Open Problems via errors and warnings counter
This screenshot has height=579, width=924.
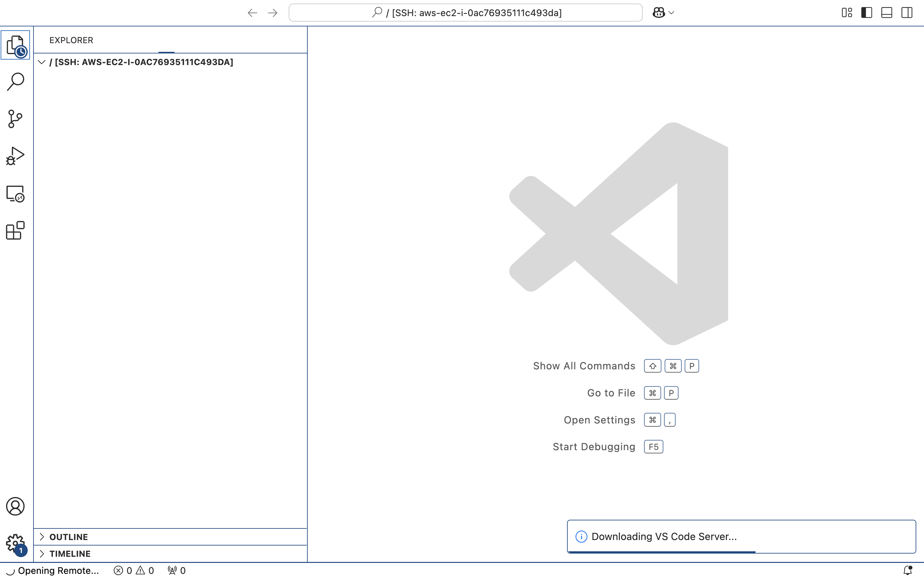pyautogui.click(x=134, y=571)
